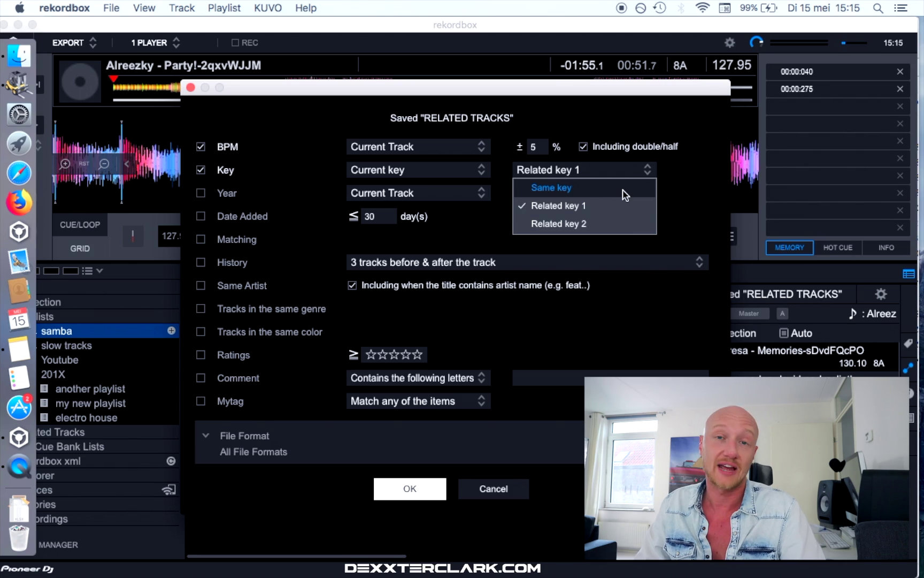Click the sync icon beside rekordbox xml
The image size is (924, 578).
pyautogui.click(x=171, y=461)
